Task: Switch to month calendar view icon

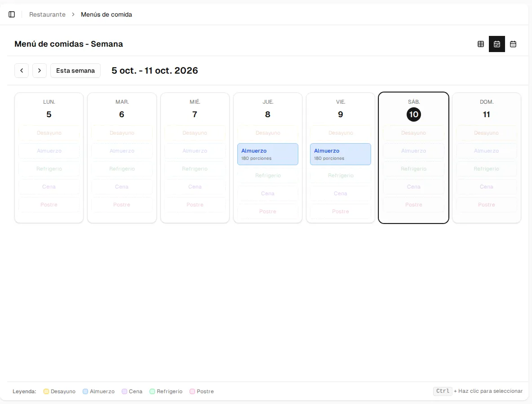Action: coord(513,44)
